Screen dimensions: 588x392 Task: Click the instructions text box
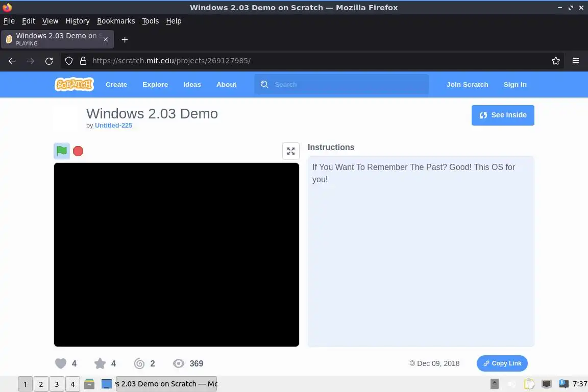pyautogui.click(x=421, y=251)
